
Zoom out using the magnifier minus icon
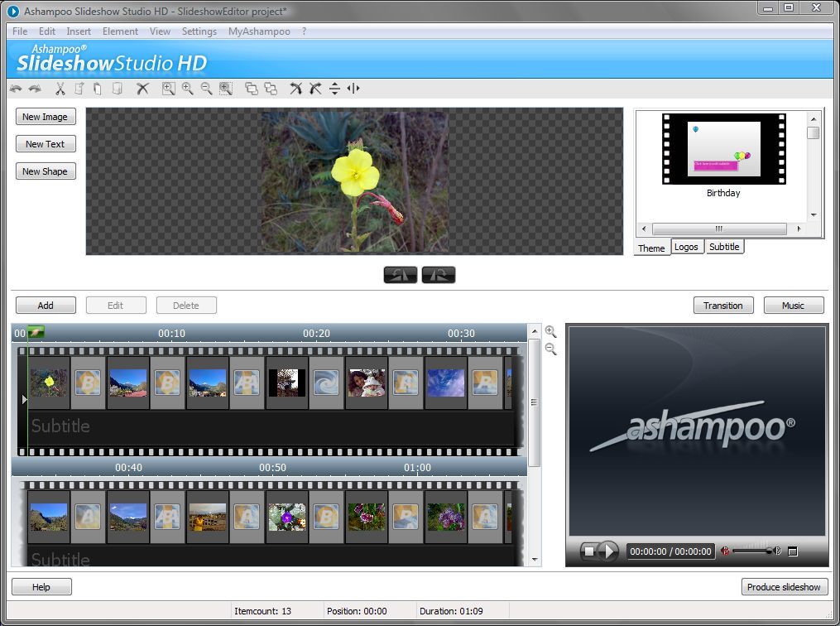coord(206,89)
